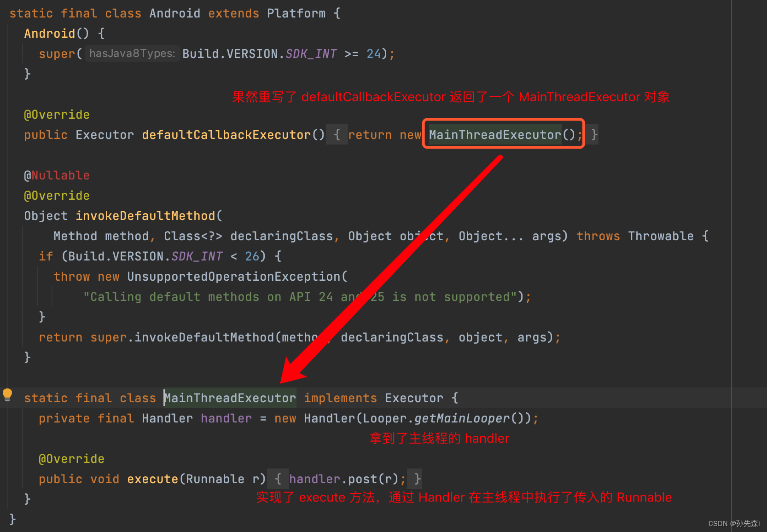The image size is (767, 532).
Task: Click the implements keyword
Action: click(341, 398)
